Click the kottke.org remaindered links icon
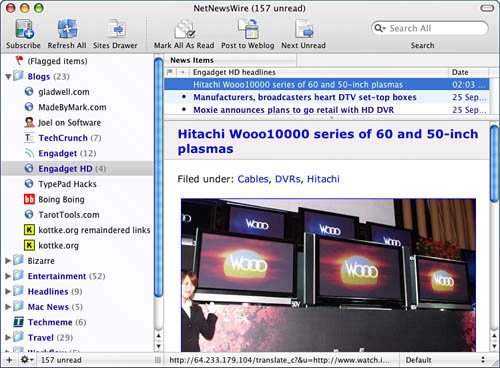The image size is (500, 368). pyautogui.click(x=29, y=230)
